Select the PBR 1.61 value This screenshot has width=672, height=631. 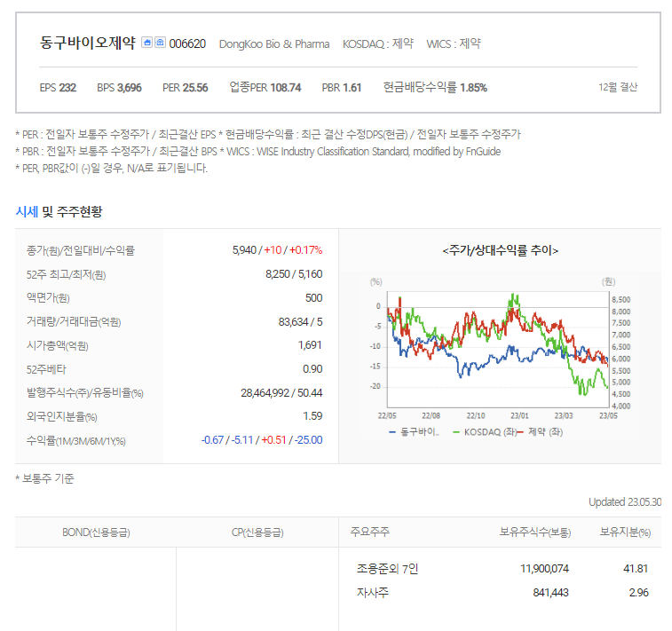point(342,88)
